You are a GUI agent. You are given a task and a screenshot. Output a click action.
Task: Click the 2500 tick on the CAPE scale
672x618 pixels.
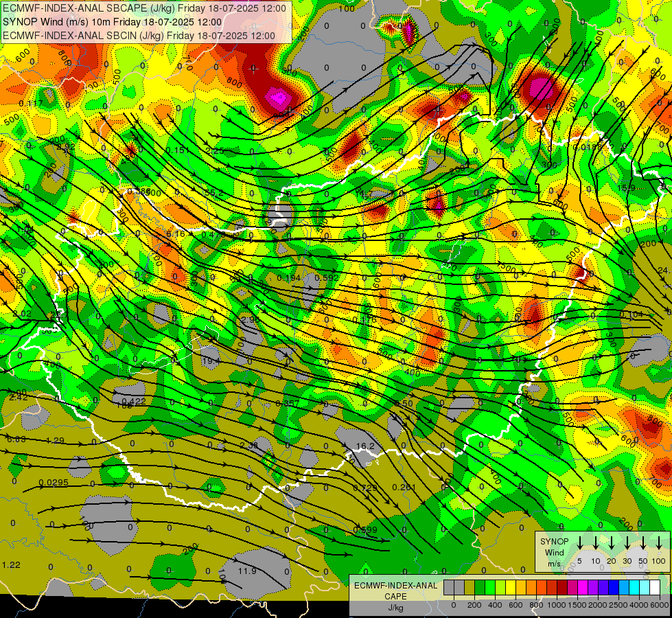pyautogui.click(x=618, y=605)
